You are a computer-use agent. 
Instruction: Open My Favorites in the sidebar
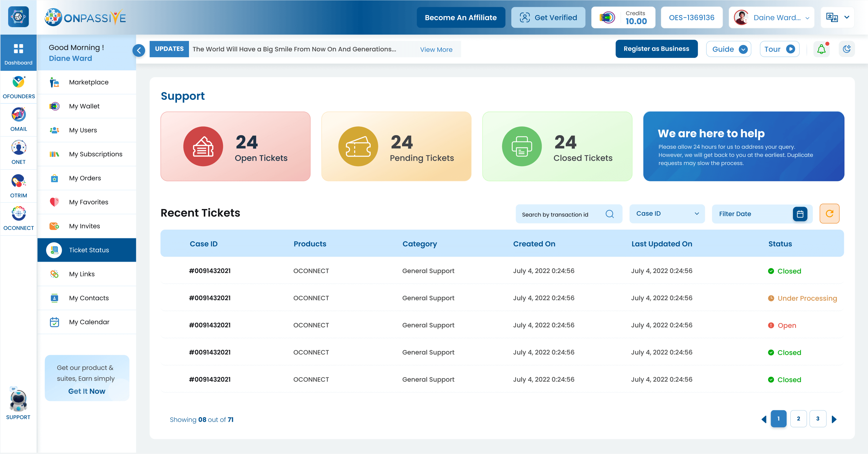click(x=86, y=202)
